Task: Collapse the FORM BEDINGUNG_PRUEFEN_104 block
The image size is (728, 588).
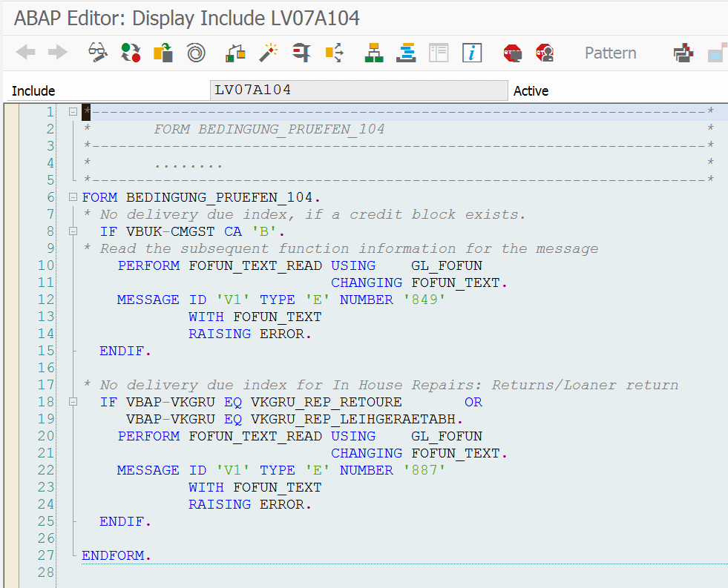Action: [72, 196]
